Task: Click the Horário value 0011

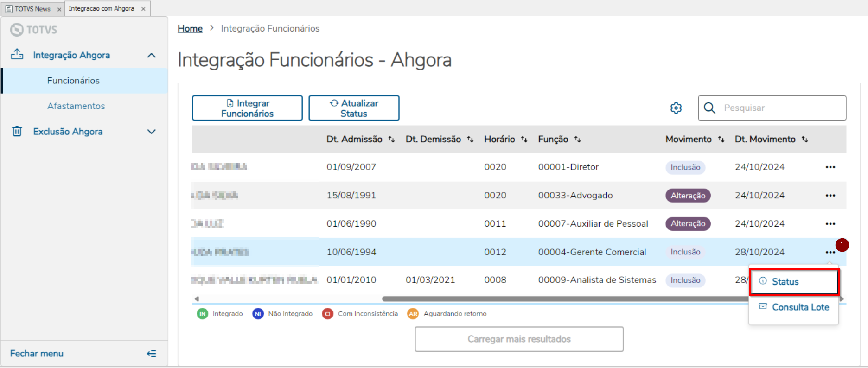Action: tap(495, 224)
